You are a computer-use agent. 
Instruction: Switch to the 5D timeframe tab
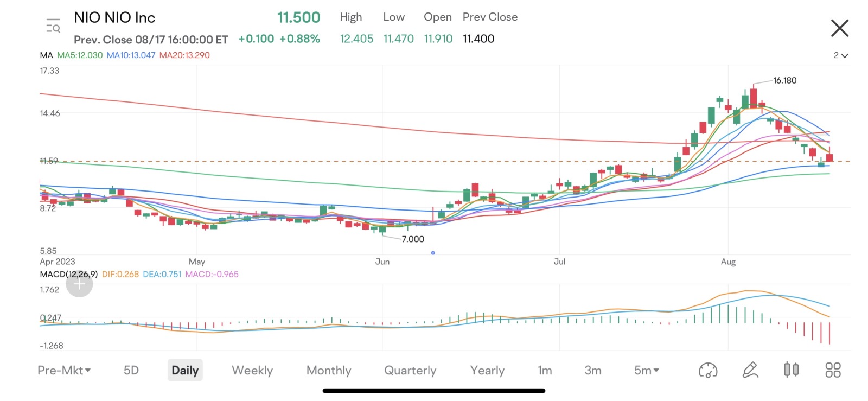(x=131, y=370)
